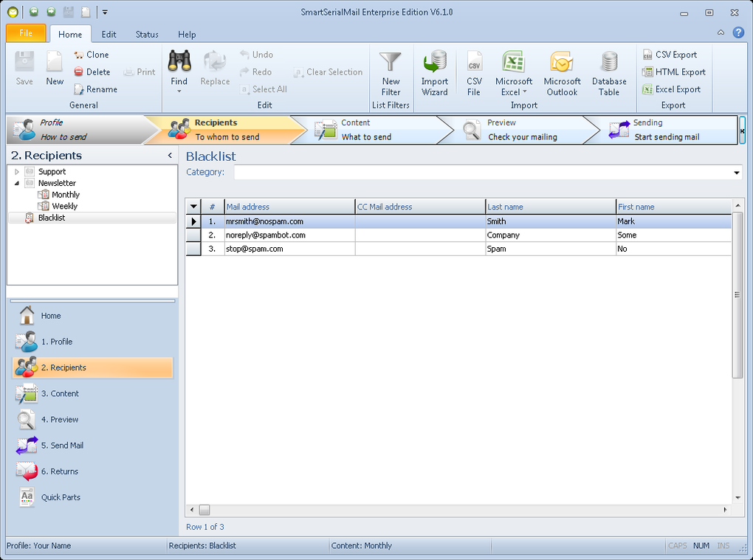Open 1. Profile in the sidebar
Image resolution: width=753 pixels, height=560 pixels.
(x=44, y=342)
